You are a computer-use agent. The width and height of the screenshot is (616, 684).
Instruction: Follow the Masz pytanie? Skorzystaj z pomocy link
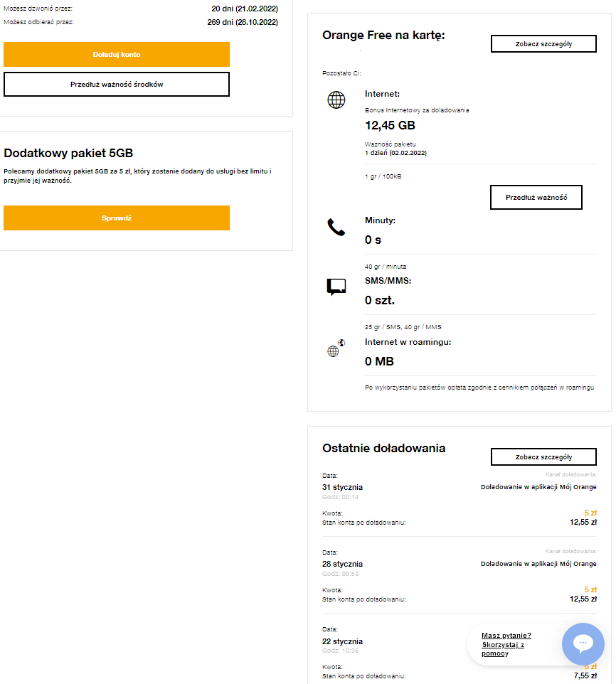point(506,644)
